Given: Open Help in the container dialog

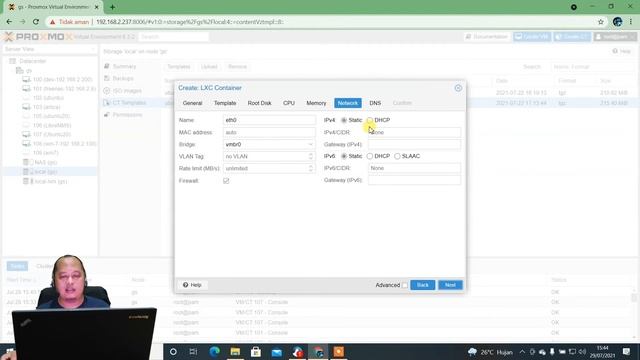Looking at the screenshot, I should (192, 285).
